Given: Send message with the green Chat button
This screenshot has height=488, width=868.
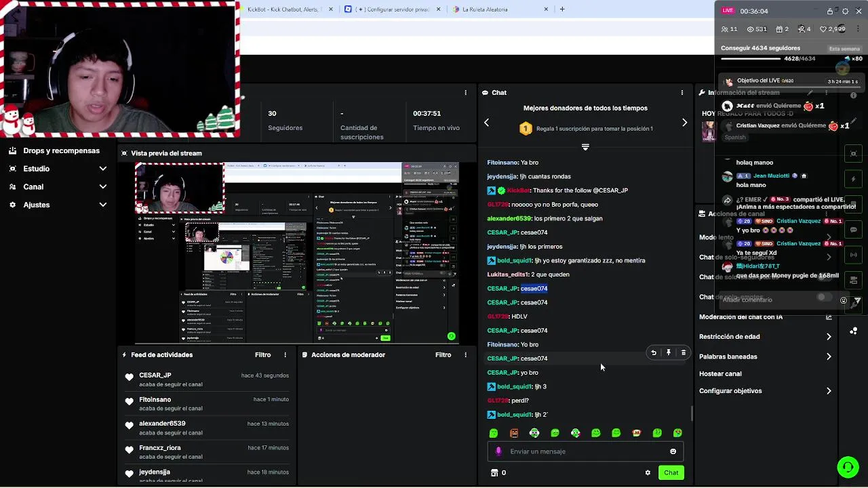Looking at the screenshot, I should 671,473.
